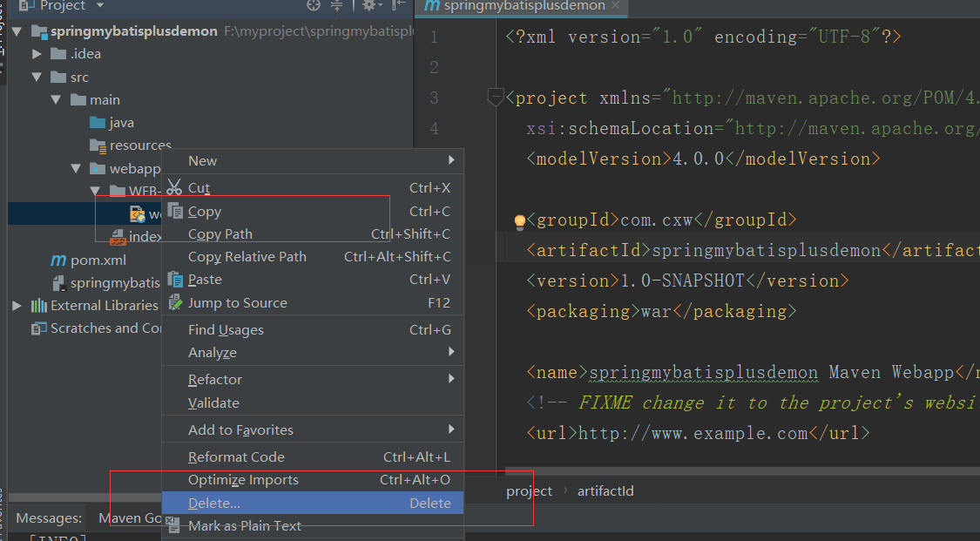Click the hide project panel icon

[398, 5]
